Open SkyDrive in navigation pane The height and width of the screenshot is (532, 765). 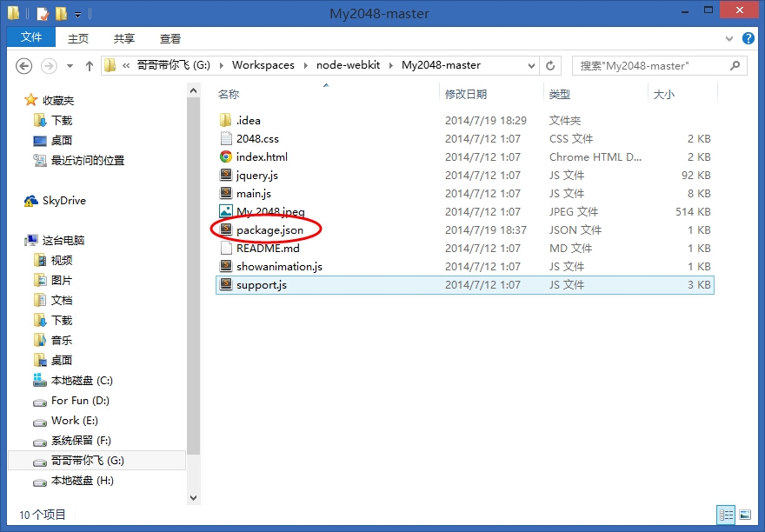(64, 201)
